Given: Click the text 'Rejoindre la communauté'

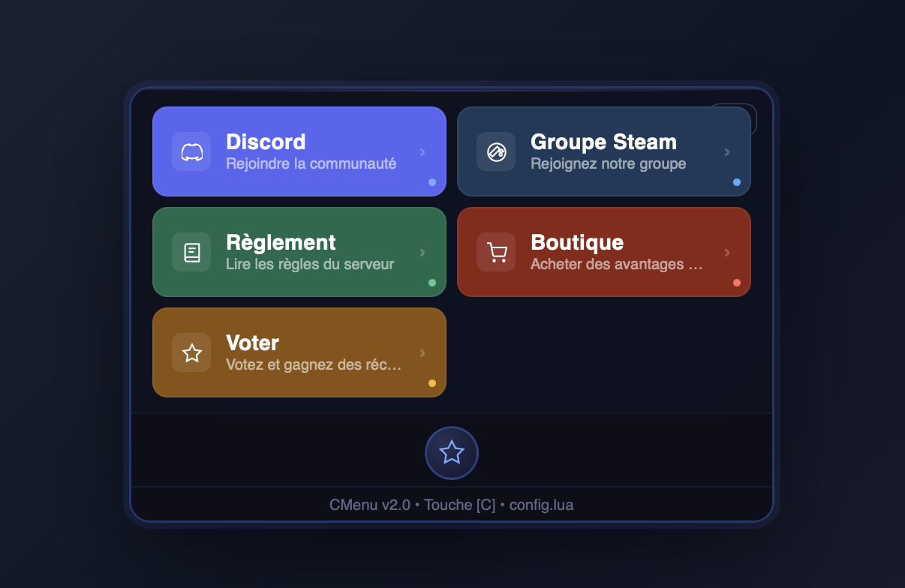Looking at the screenshot, I should pos(311,163).
